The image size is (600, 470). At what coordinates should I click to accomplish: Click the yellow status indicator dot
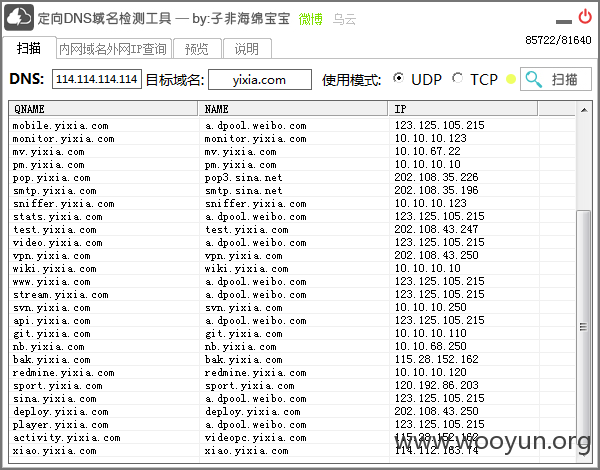point(510,79)
